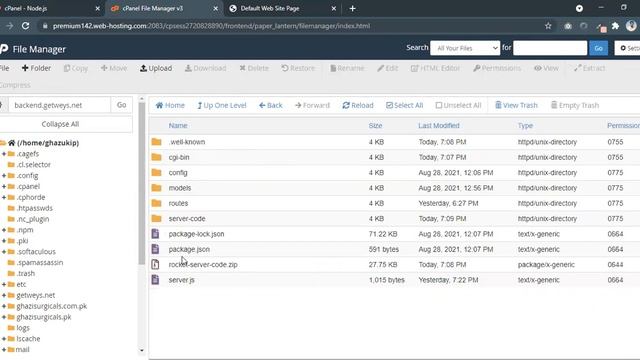Reload the file listing

click(x=358, y=105)
